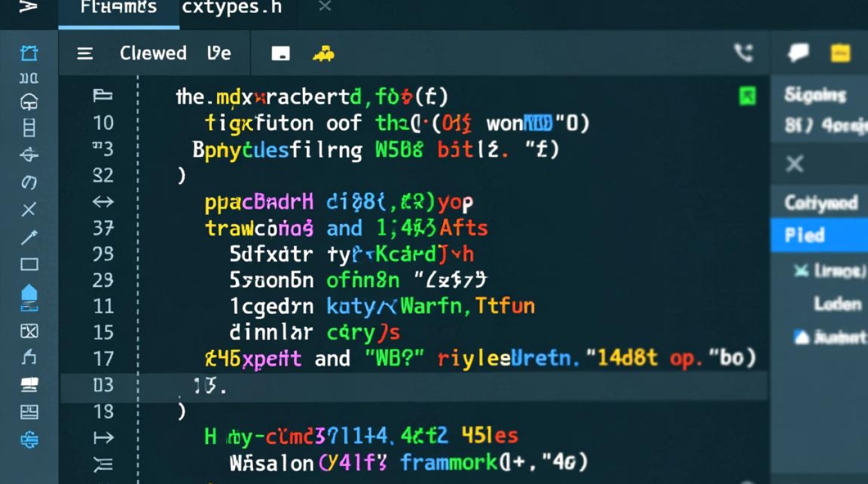The height and width of the screenshot is (484, 868).
Task: Click the l9e label in the toolbar
Action: tap(219, 53)
